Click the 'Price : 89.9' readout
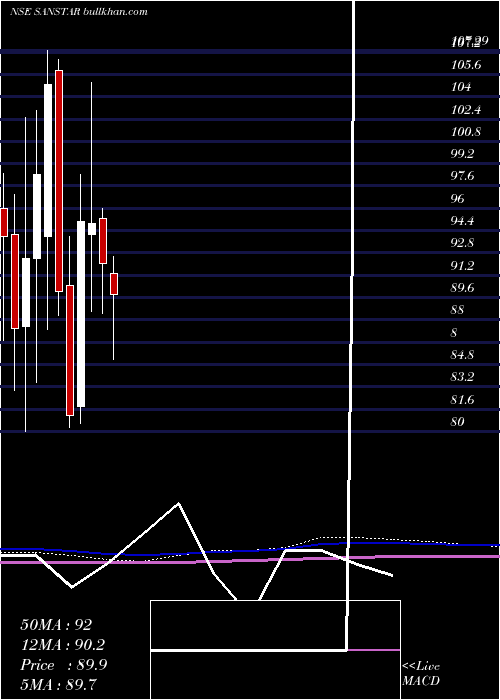The image size is (500, 700). click(63, 665)
